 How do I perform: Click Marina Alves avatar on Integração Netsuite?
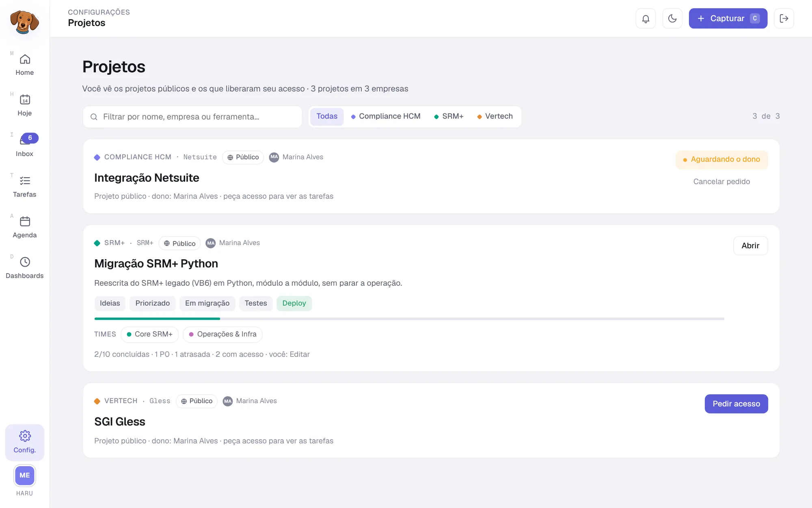click(x=274, y=157)
